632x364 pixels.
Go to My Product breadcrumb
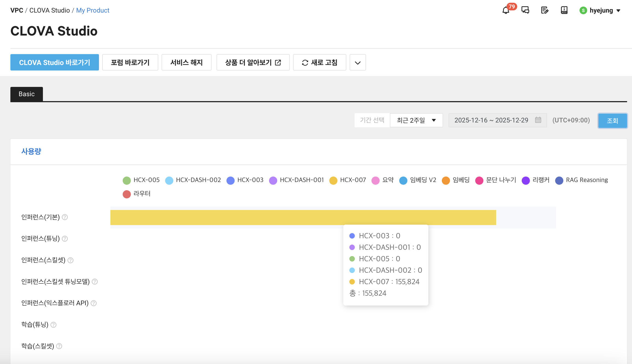click(x=93, y=10)
